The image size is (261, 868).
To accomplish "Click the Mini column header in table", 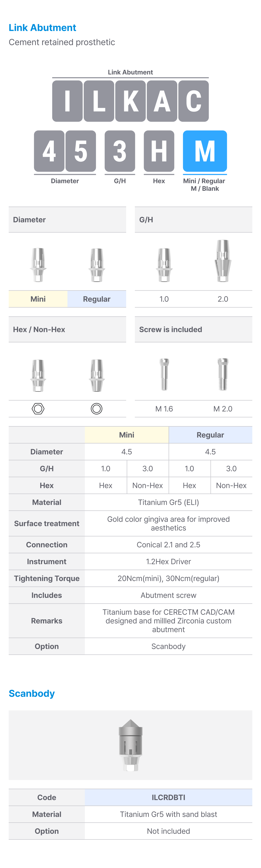I will (127, 435).
